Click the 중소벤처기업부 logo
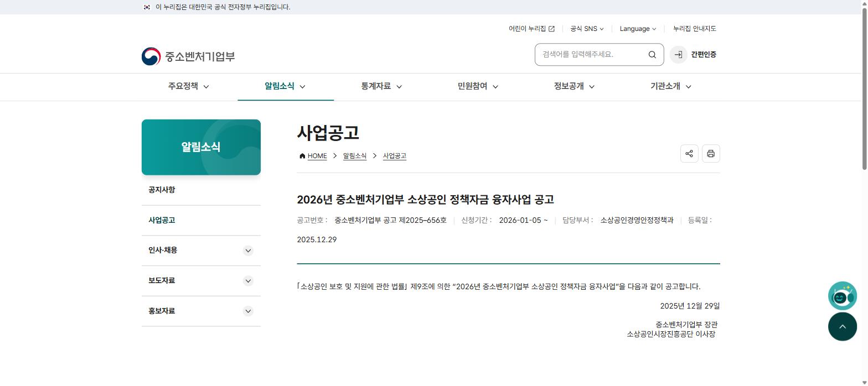868x386 pixels. (x=188, y=56)
